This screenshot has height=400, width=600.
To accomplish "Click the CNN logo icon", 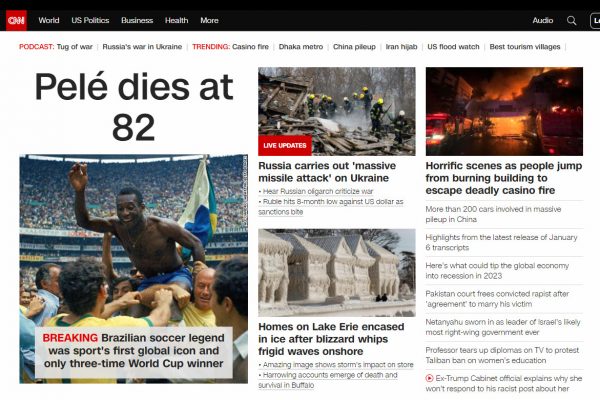I will (x=16, y=20).
